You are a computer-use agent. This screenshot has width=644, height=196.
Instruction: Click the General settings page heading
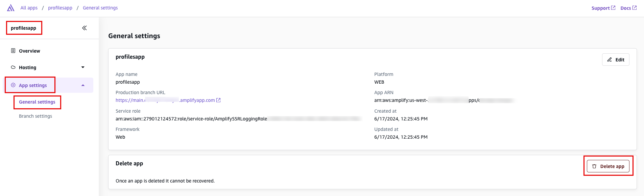coord(134,36)
